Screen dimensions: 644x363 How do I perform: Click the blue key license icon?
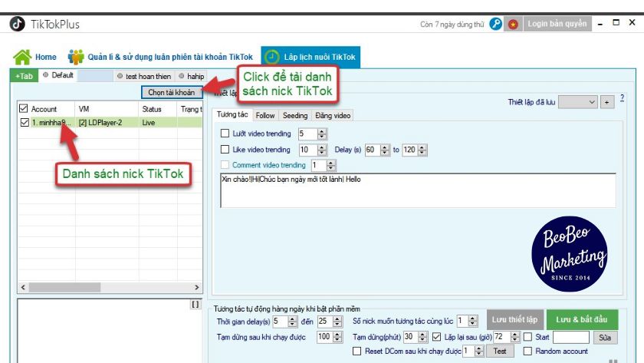coord(496,24)
